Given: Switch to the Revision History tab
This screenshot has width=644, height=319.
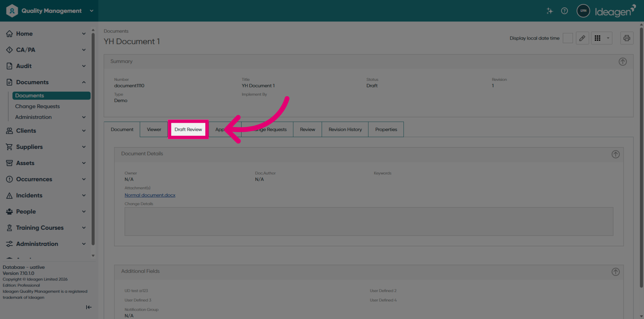Looking at the screenshot, I should point(345,129).
